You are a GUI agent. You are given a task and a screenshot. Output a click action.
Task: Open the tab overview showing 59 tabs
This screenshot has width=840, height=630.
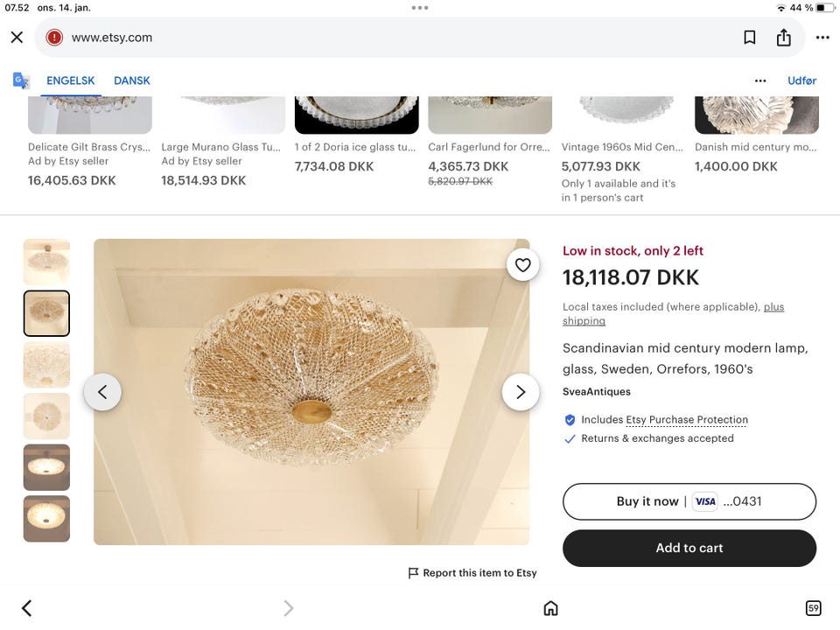pos(813,607)
